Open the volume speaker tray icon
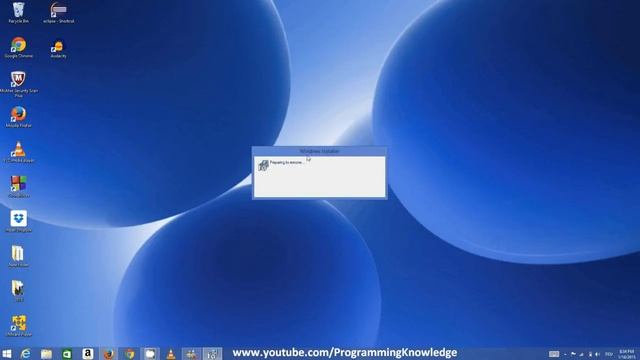Screen dimensions: 640x360 (598, 354)
